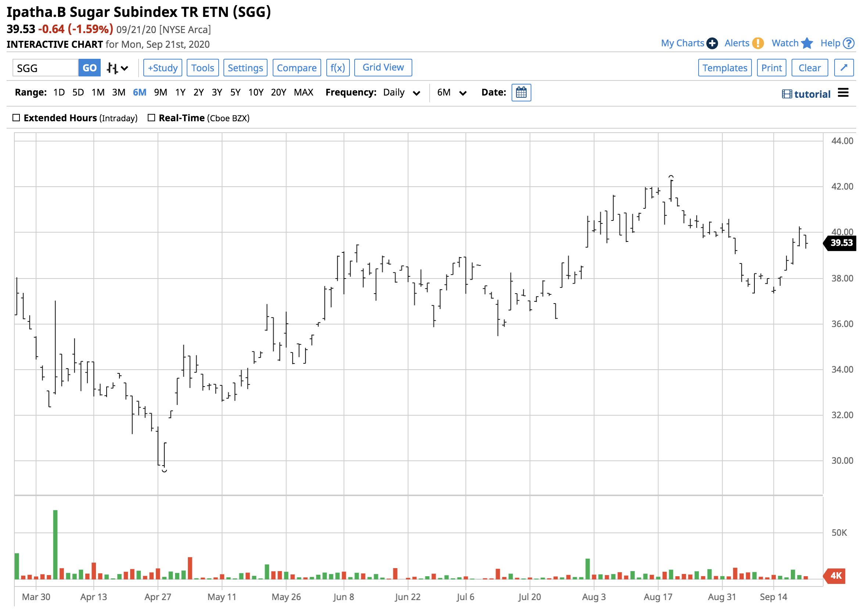Open the Help question mark icon
The height and width of the screenshot is (610, 868).
coord(849,43)
